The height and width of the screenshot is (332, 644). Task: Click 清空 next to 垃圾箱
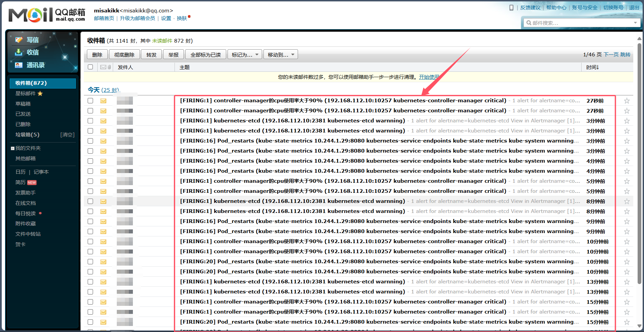coord(67,135)
